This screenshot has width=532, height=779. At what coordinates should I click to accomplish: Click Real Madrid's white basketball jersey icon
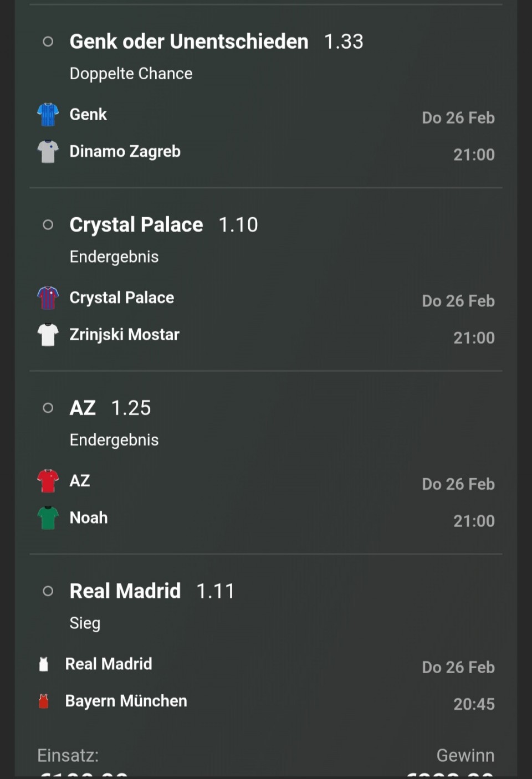point(44,664)
